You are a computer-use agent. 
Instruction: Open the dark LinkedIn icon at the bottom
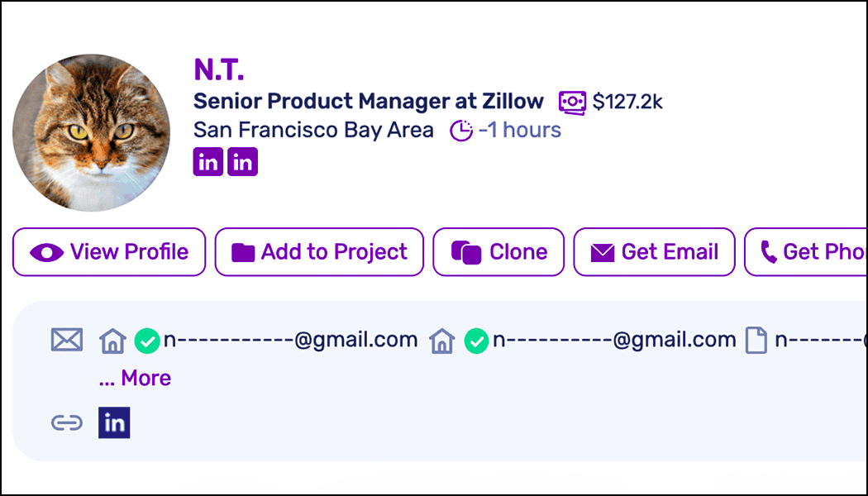(114, 422)
